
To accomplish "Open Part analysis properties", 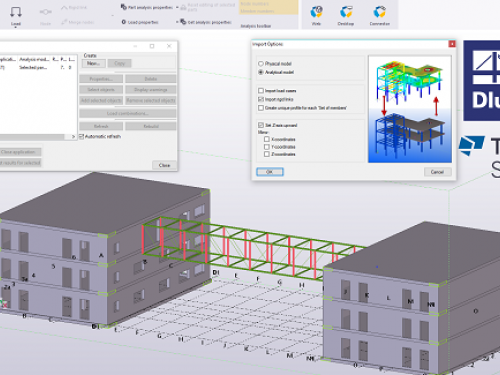I will (x=147, y=7).
